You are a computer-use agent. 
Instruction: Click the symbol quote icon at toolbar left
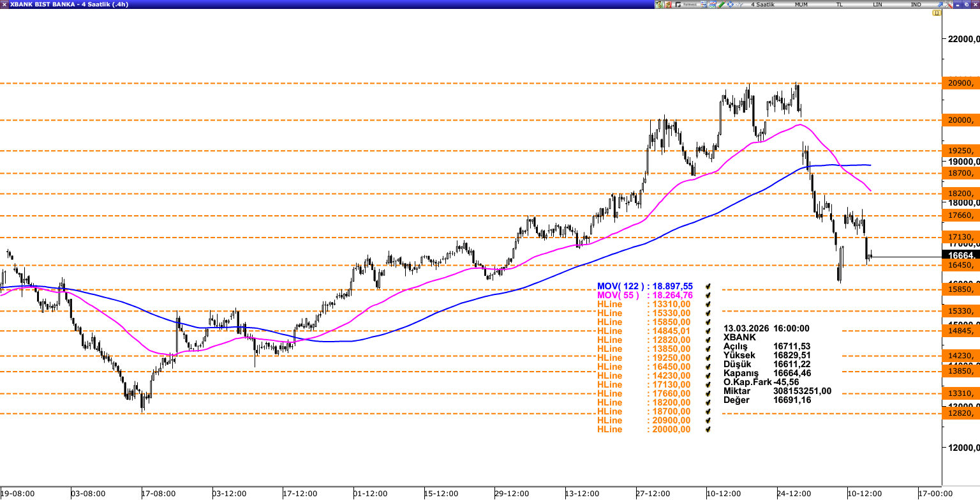660,5
